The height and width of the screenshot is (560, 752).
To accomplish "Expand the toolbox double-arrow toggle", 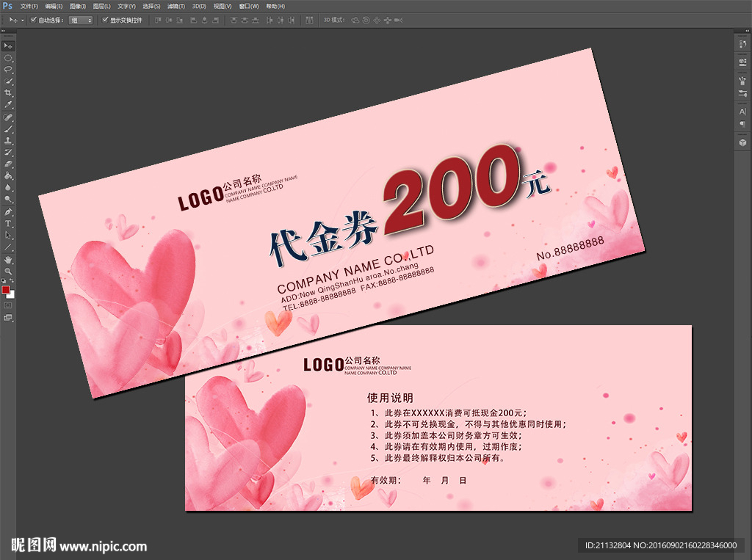I will click(3, 31).
